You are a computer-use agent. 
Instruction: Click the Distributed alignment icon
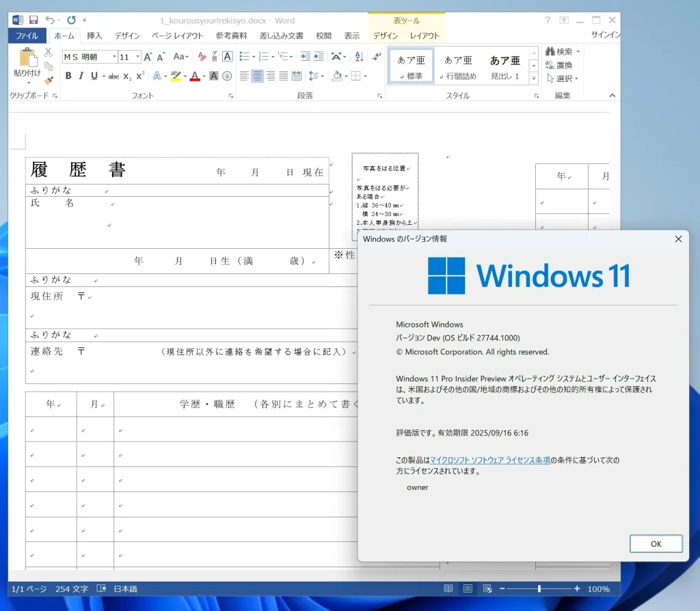tap(297, 76)
